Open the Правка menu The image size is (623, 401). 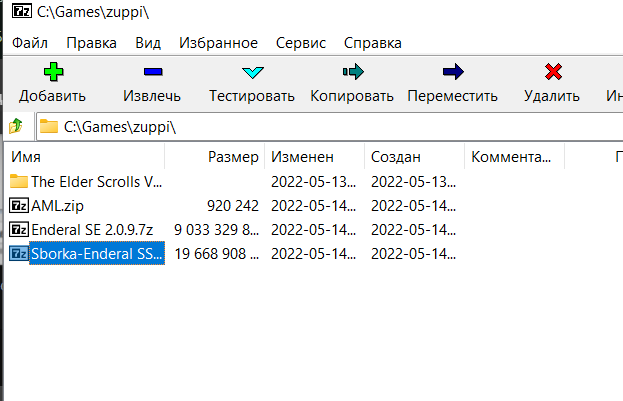[91, 43]
